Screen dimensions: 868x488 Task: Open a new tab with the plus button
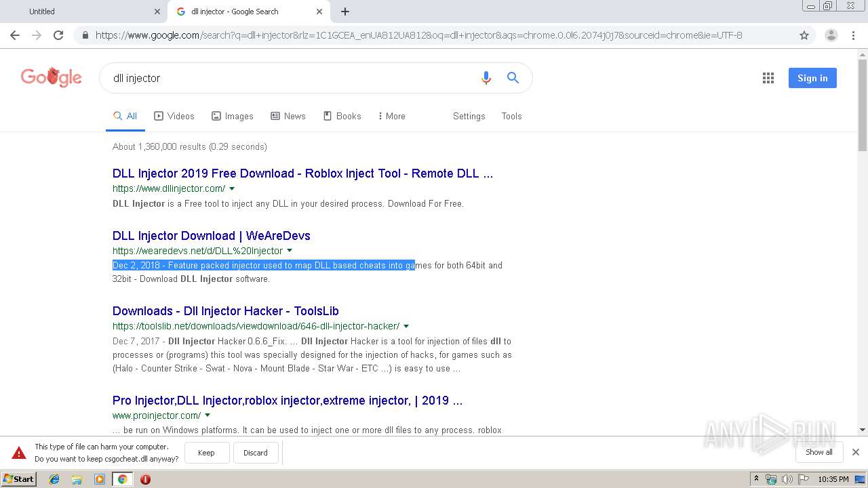point(345,12)
